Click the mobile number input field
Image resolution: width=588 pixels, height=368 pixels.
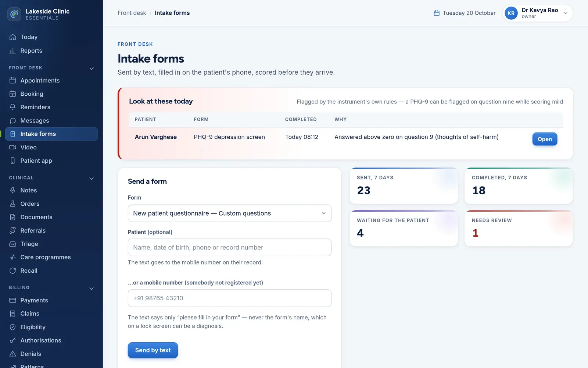pos(229,298)
